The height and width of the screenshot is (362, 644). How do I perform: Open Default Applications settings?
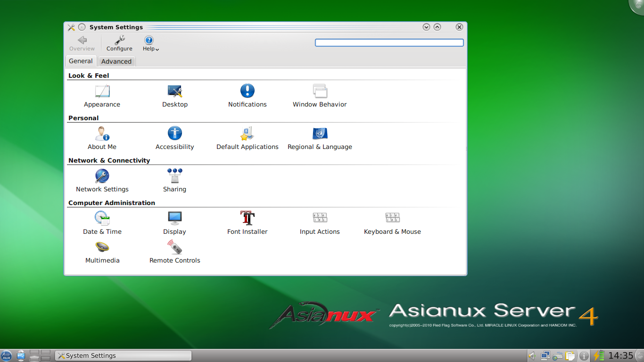248,139
